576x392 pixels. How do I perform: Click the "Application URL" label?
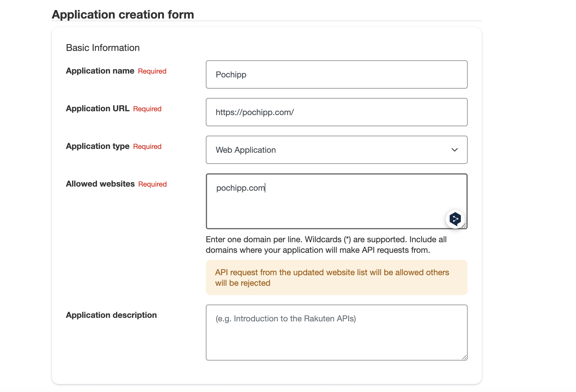[97, 109]
